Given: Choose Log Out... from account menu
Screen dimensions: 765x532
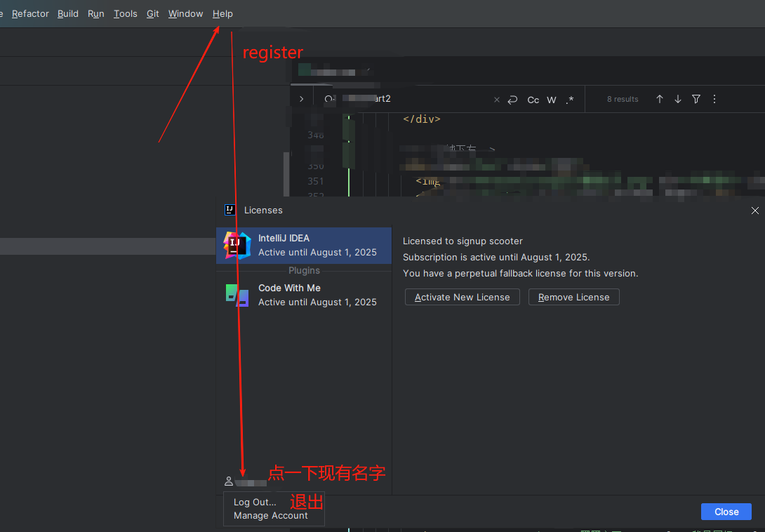Looking at the screenshot, I should tap(255, 503).
